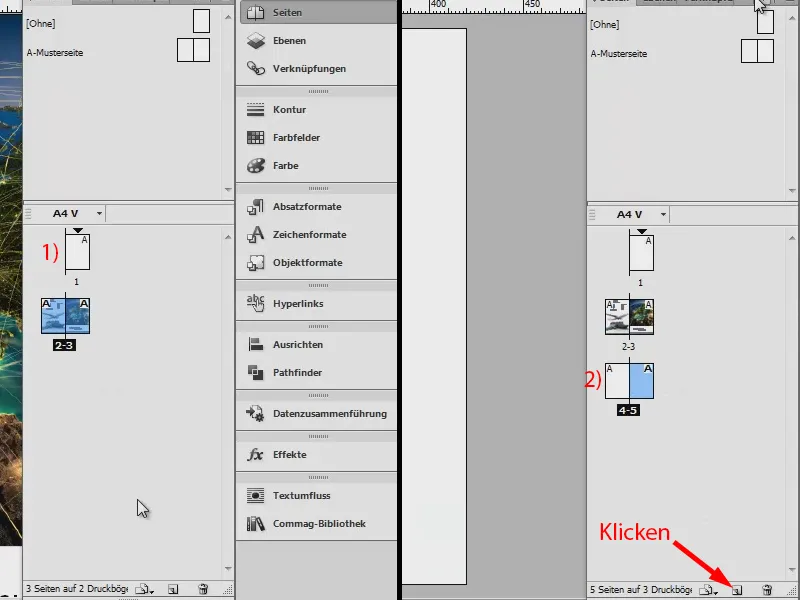Select page 2 thumbnail in left panel
Image resolution: width=800 pixels, height=600 pixels.
tap(53, 316)
